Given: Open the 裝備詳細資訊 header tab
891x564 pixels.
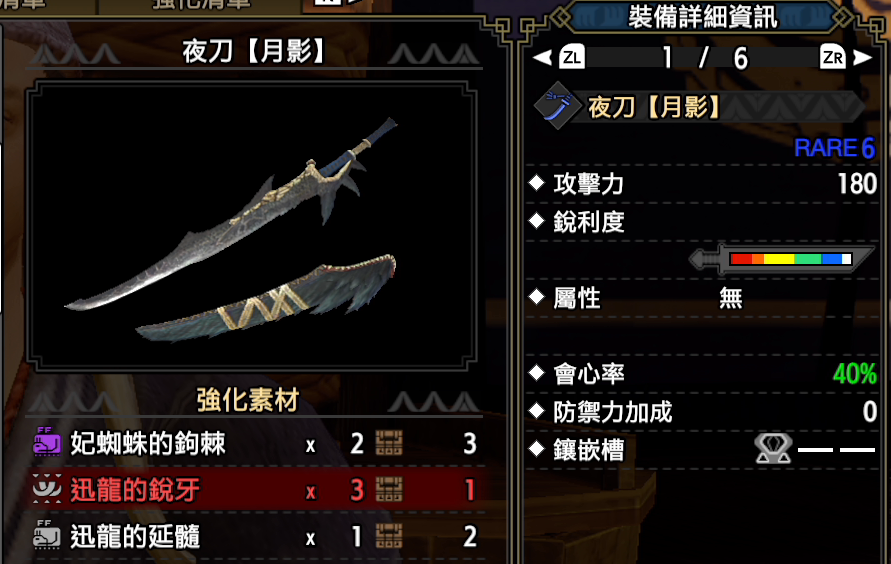Looking at the screenshot, I should (702, 17).
